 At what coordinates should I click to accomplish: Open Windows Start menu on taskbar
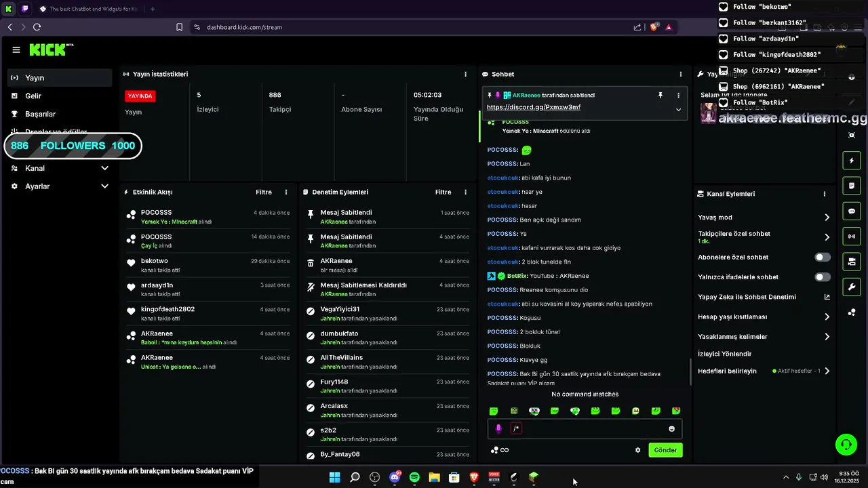[335, 477]
